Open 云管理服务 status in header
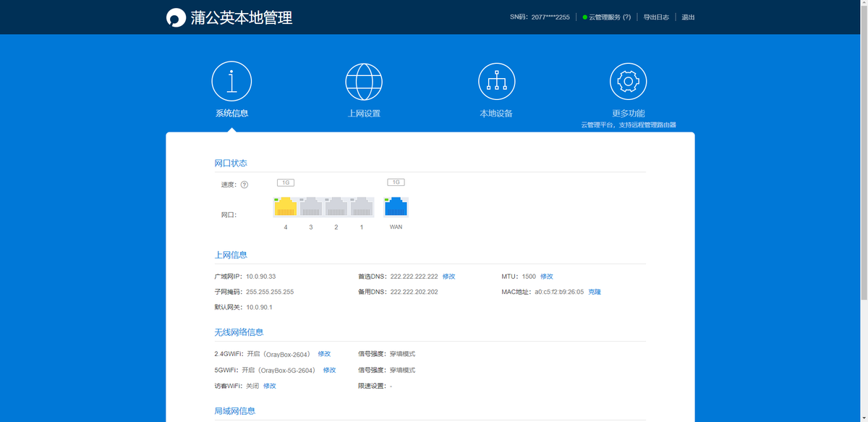 pos(606,17)
